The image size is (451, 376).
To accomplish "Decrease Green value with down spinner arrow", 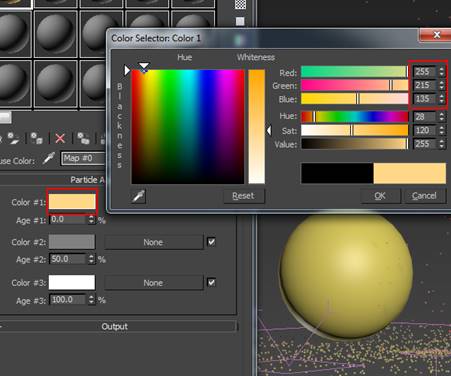I will [442, 88].
